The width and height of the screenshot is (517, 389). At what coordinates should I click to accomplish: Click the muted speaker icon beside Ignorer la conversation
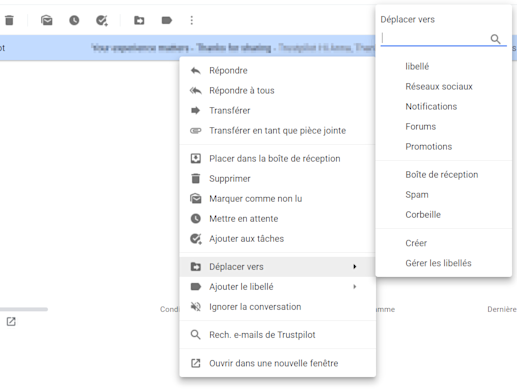[x=196, y=307]
